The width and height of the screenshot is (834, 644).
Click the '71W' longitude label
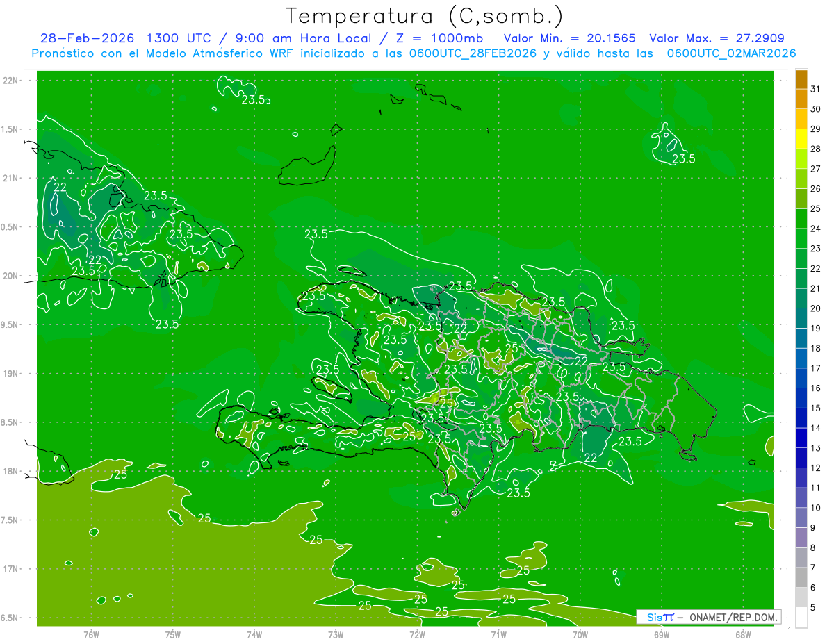(x=498, y=635)
